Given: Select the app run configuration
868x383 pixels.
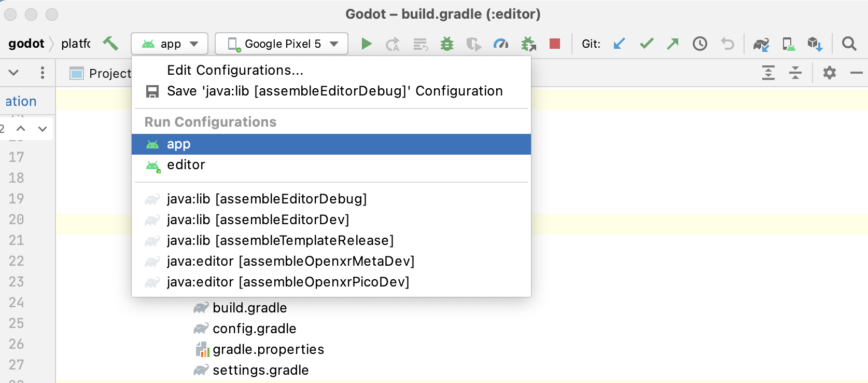Looking at the screenshot, I should (x=178, y=144).
